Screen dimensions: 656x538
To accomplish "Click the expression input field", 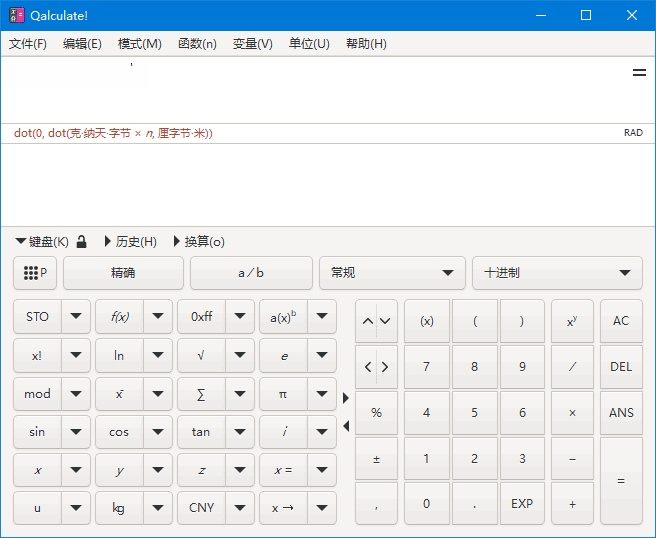I will [x=310, y=90].
